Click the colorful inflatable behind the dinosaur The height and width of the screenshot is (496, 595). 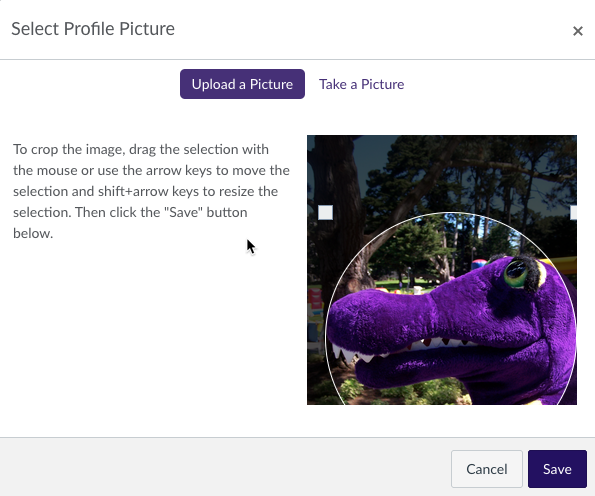coord(479,263)
